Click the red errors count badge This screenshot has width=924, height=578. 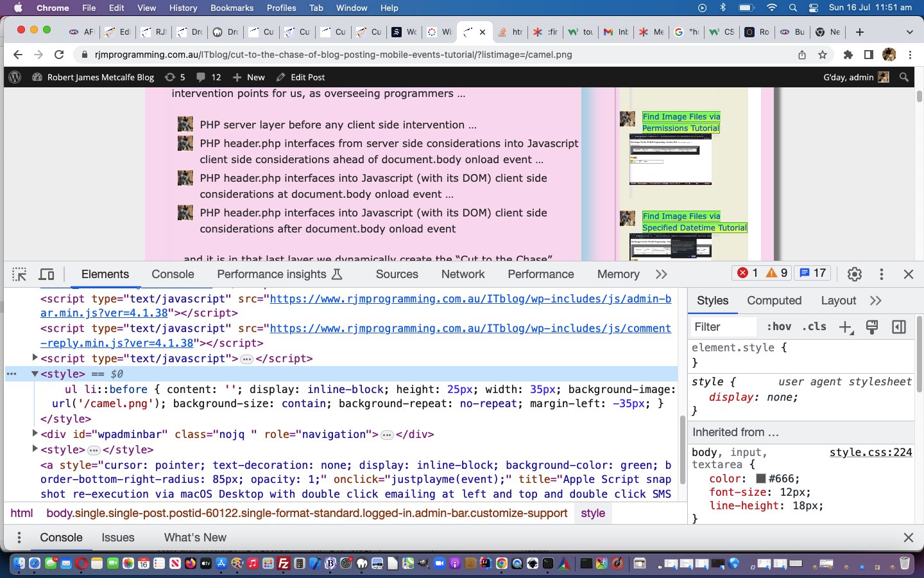coord(748,273)
